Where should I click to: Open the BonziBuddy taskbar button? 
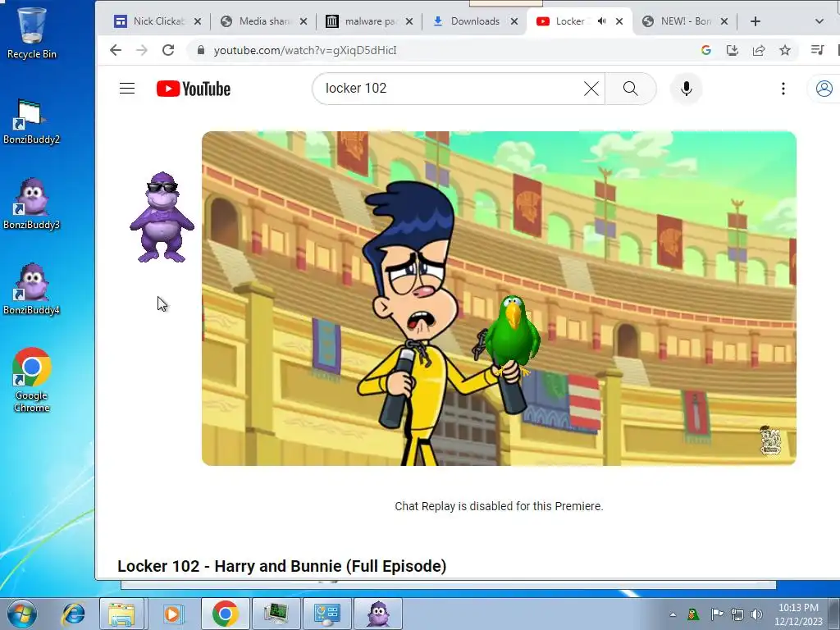click(x=378, y=614)
